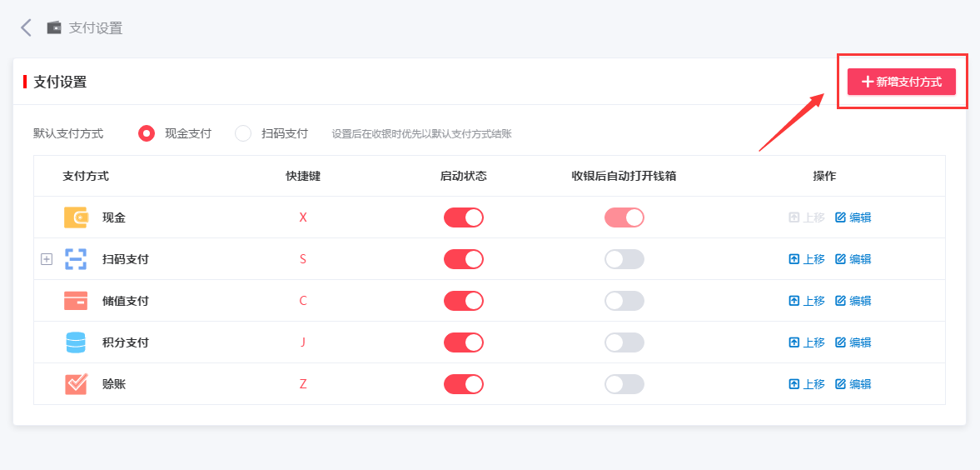Viewport: 980px width, 470px height.
Task: Click the stored value card icon
Action: tap(76, 301)
